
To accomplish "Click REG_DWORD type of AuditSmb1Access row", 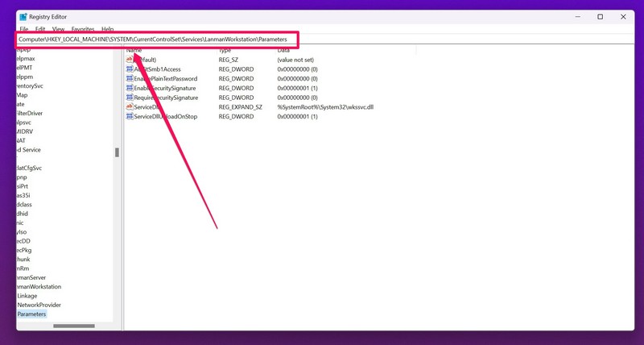I will [x=236, y=69].
